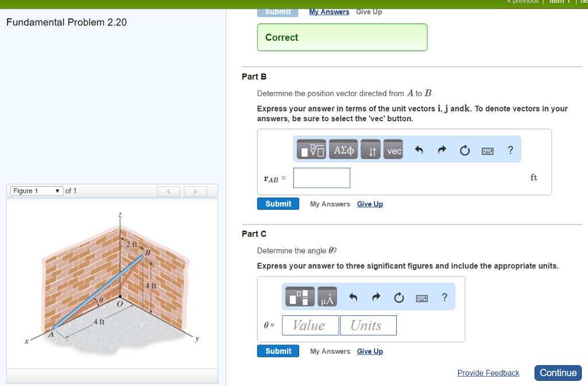Click the theta Units input field

click(x=368, y=325)
